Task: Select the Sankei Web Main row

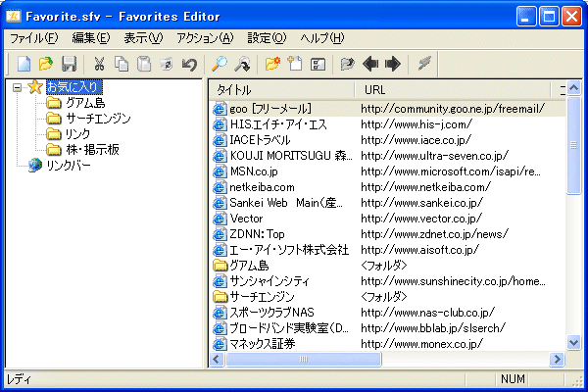Action: [x=388, y=203]
